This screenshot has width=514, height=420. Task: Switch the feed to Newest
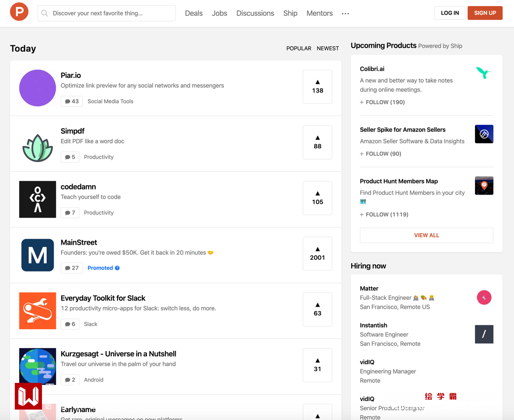pyautogui.click(x=328, y=48)
